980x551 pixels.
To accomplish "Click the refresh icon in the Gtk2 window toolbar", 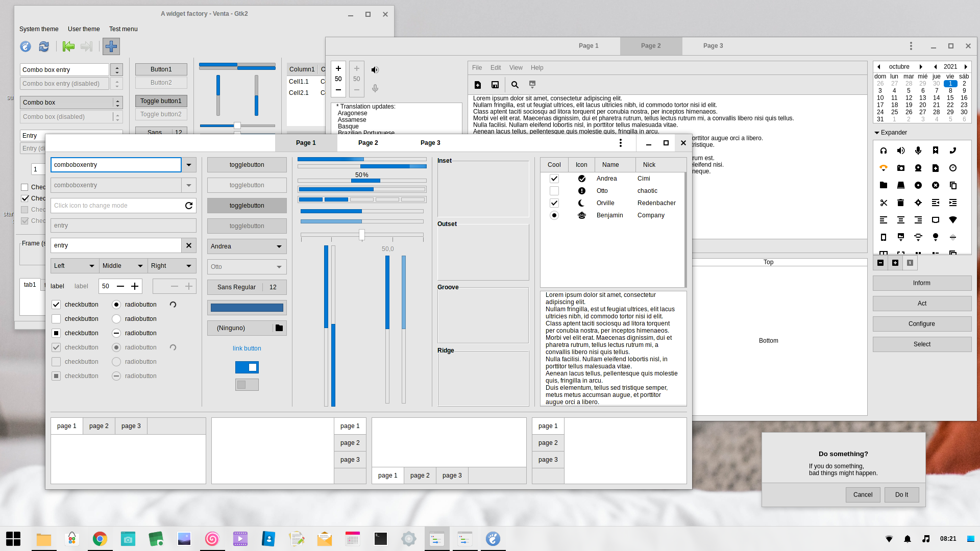I will click(x=44, y=46).
